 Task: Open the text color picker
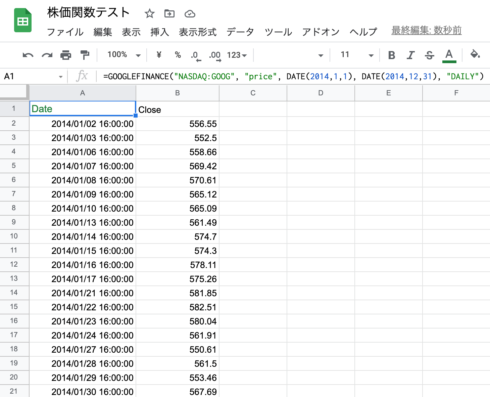coord(449,55)
